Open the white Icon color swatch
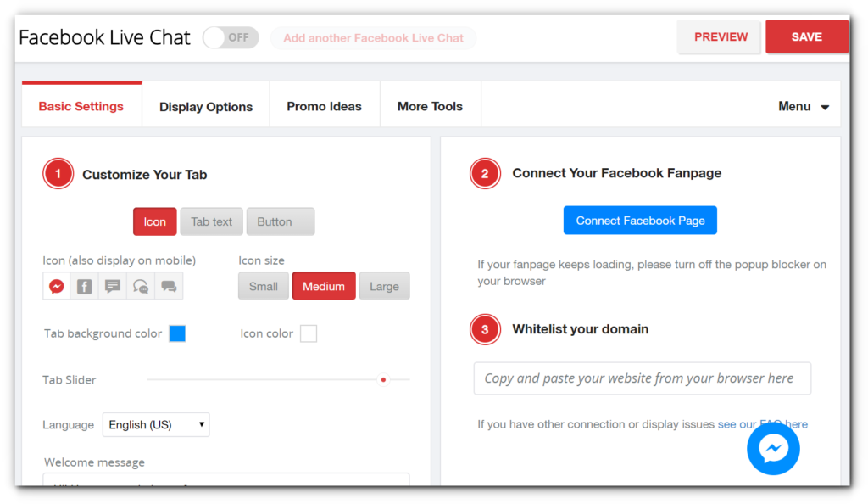The width and height of the screenshot is (868, 504). (x=309, y=333)
